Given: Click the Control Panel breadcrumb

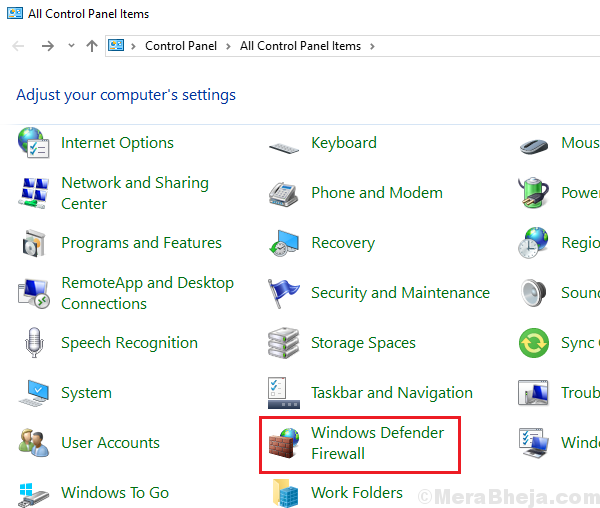Looking at the screenshot, I should (x=181, y=46).
